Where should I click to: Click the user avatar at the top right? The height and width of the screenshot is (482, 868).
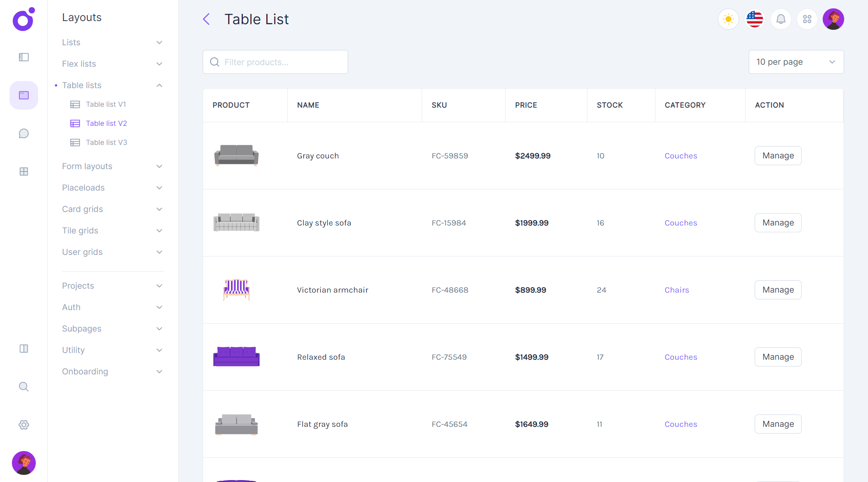(x=833, y=19)
